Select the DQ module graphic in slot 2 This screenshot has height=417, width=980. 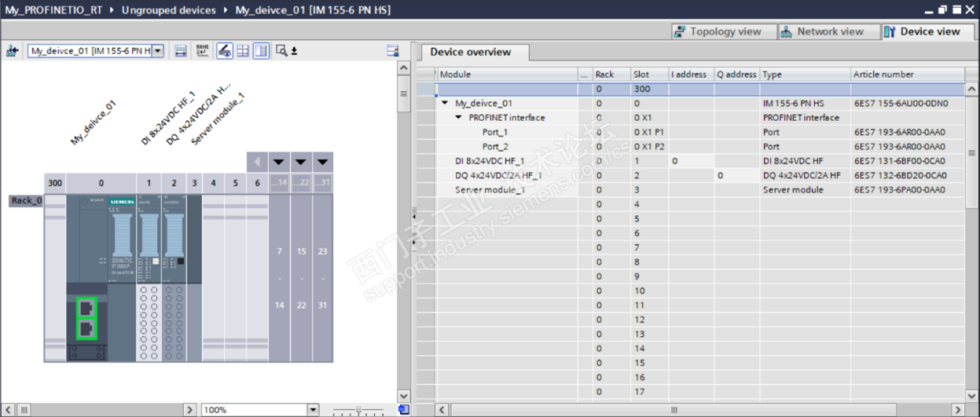[x=174, y=277]
